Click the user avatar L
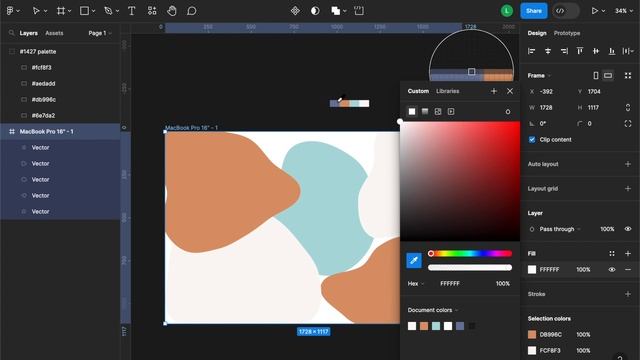 point(507,11)
